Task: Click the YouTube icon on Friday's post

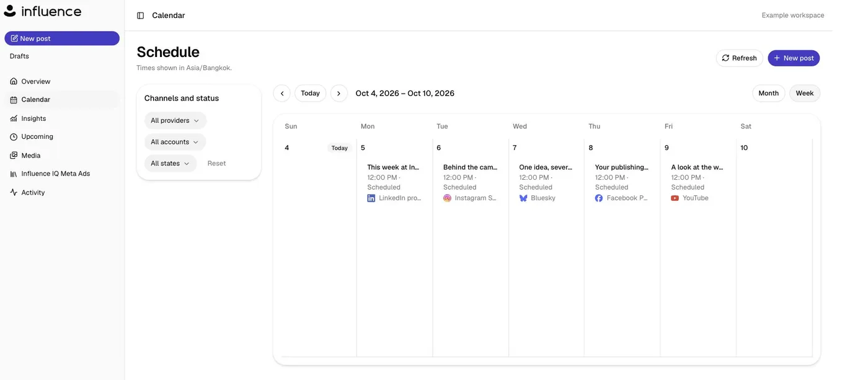Action: click(675, 198)
